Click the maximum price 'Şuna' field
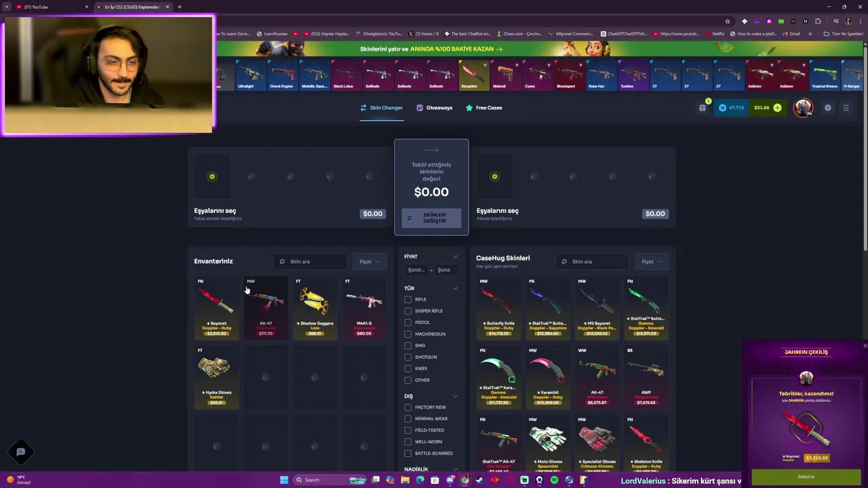Image resolution: width=868 pixels, height=488 pixels. point(445,270)
